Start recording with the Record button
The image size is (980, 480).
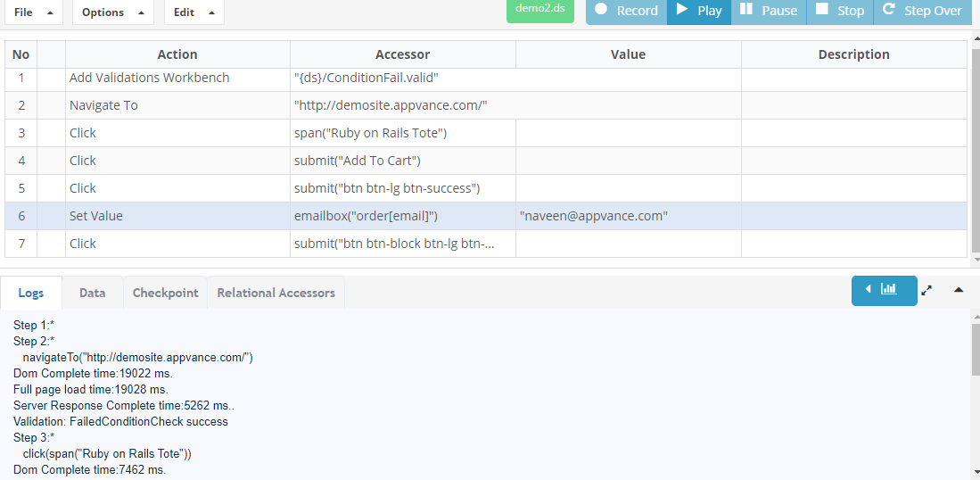tap(626, 12)
